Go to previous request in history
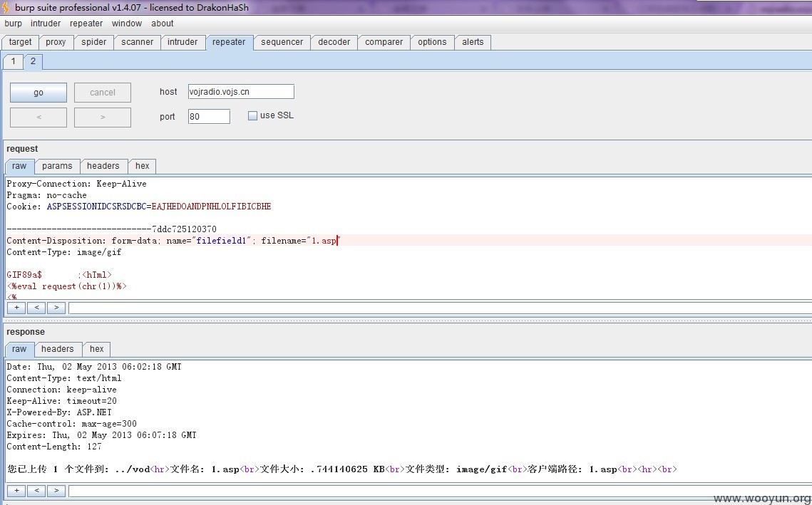The width and height of the screenshot is (812, 505). tap(38, 118)
